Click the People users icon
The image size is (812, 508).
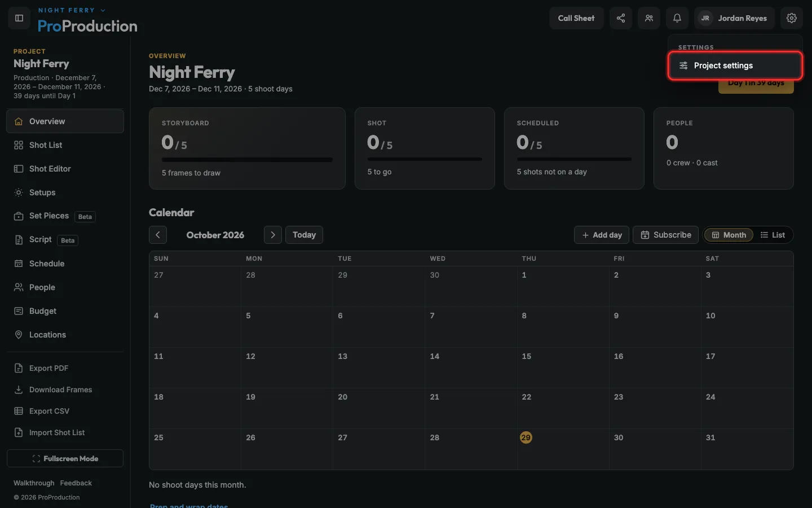point(19,287)
